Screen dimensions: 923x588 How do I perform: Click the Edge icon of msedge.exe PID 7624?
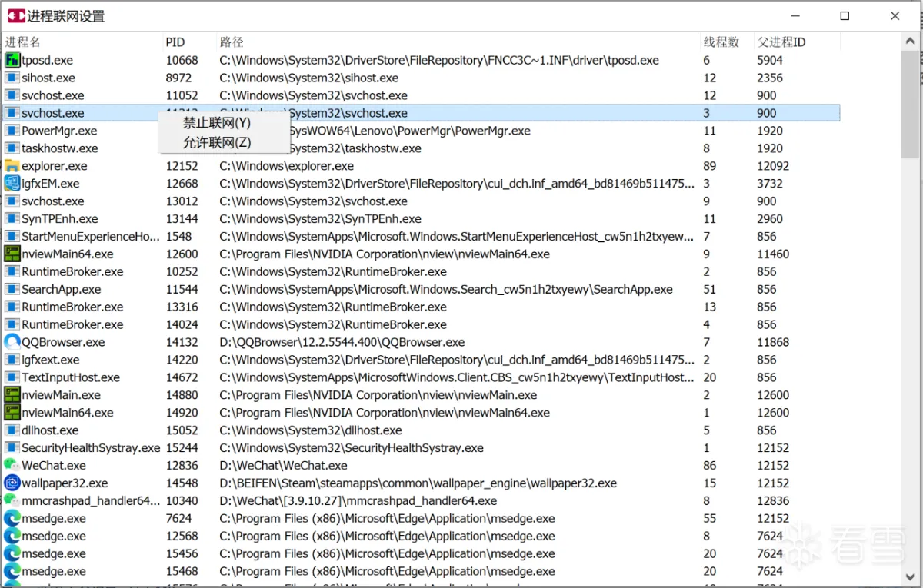tap(12, 519)
